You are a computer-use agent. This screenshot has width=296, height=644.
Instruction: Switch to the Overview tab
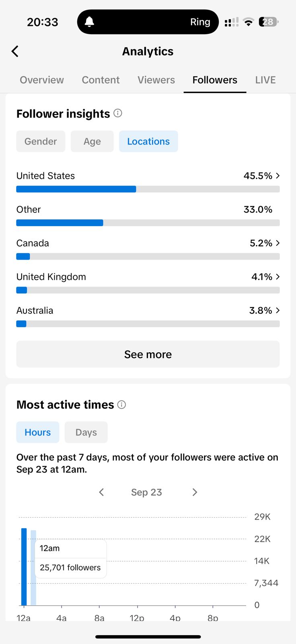pyautogui.click(x=42, y=80)
